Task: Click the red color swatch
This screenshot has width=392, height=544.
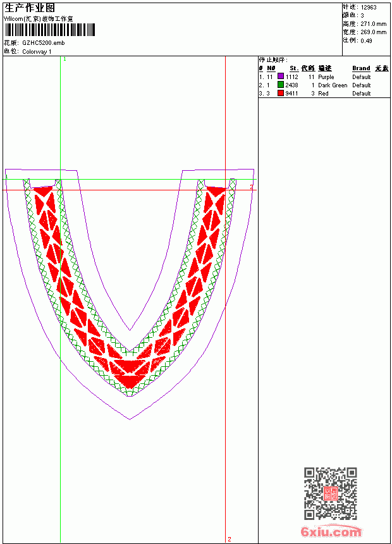Action: [x=281, y=93]
